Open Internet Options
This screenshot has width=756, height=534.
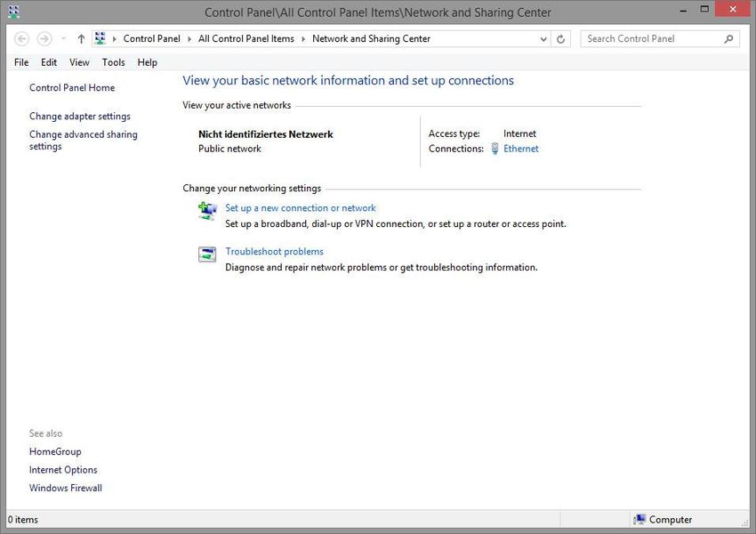click(x=63, y=470)
